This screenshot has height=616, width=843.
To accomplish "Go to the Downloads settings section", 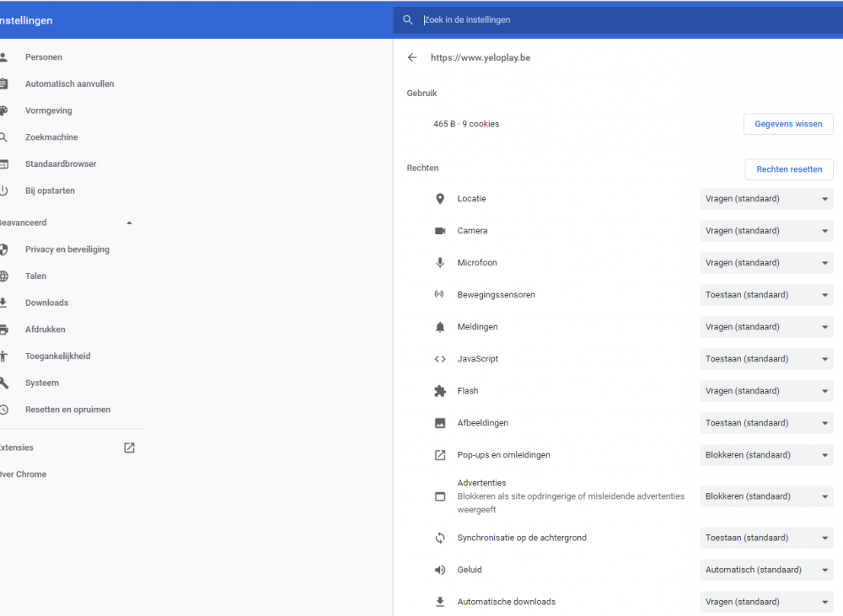I will tap(46, 303).
